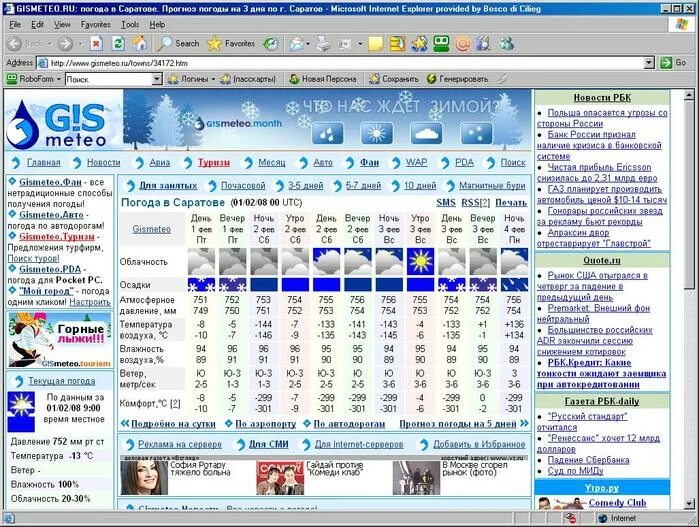
Task: Click the Forward arrow button
Action: click(66, 44)
